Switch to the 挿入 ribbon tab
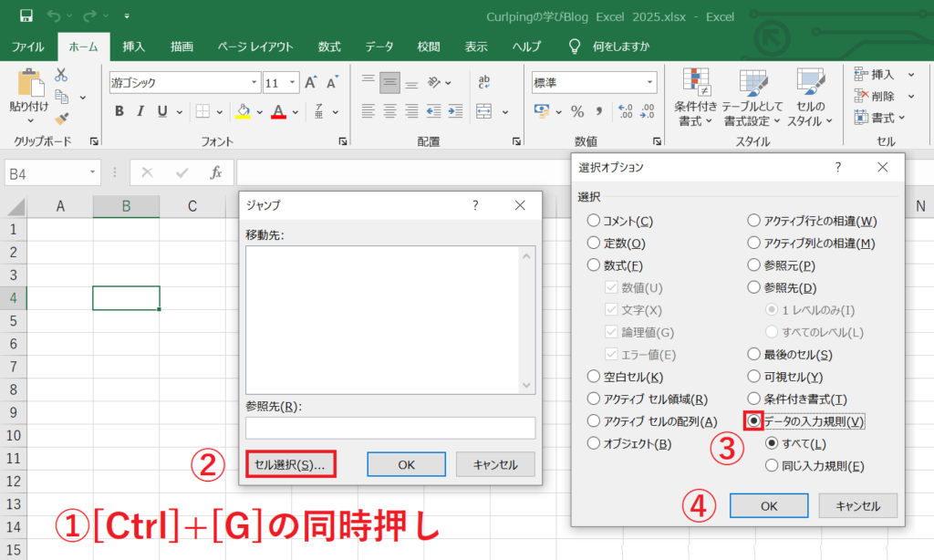This screenshot has width=934, height=560. coord(134,47)
